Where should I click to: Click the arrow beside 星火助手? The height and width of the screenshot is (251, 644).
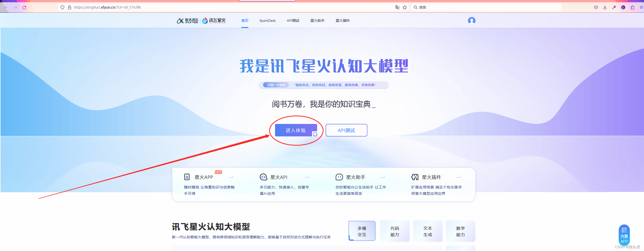click(x=383, y=177)
